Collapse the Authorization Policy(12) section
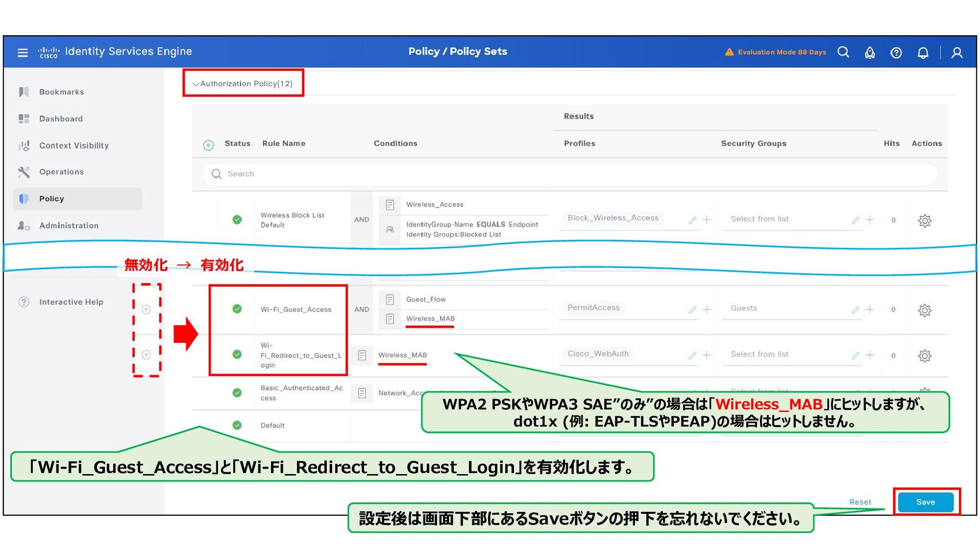980x551 pixels. click(x=195, y=84)
